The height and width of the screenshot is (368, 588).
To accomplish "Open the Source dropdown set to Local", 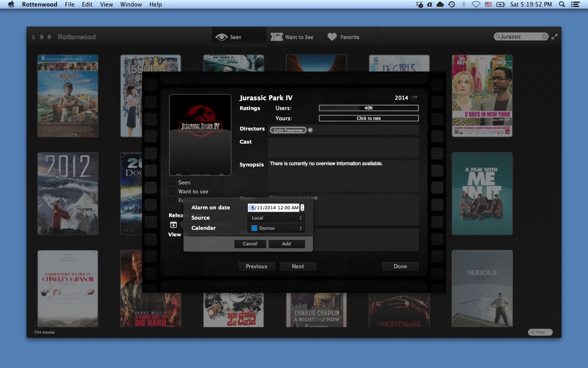I will [276, 218].
